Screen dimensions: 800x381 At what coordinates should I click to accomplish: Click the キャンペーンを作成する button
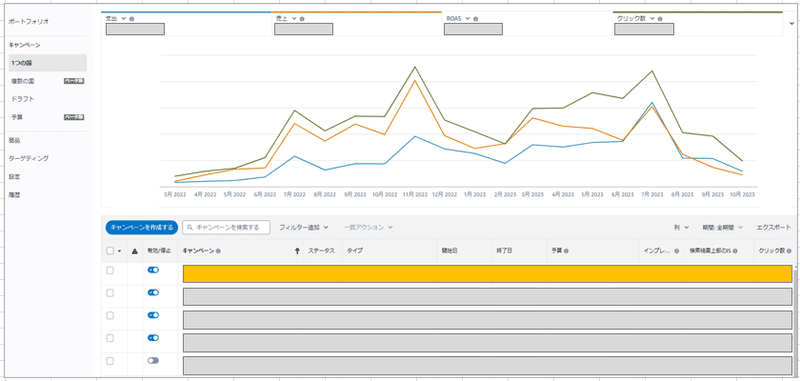pos(142,227)
